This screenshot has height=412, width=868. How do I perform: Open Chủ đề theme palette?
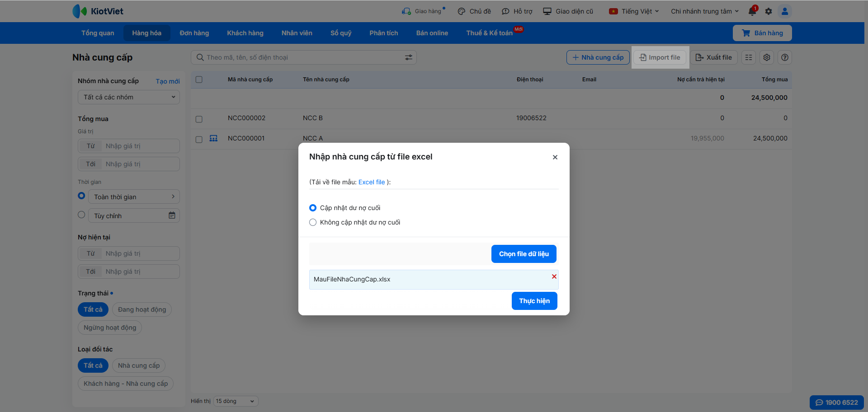474,11
